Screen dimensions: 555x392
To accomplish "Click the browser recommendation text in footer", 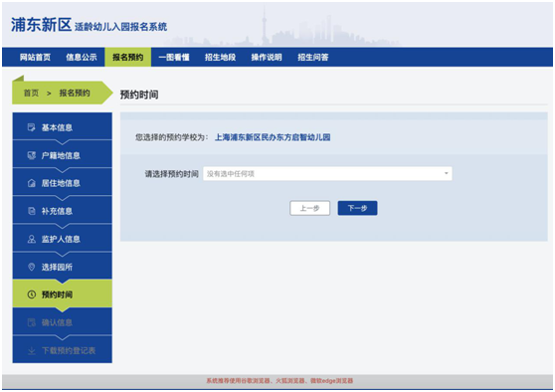I will (x=279, y=381).
